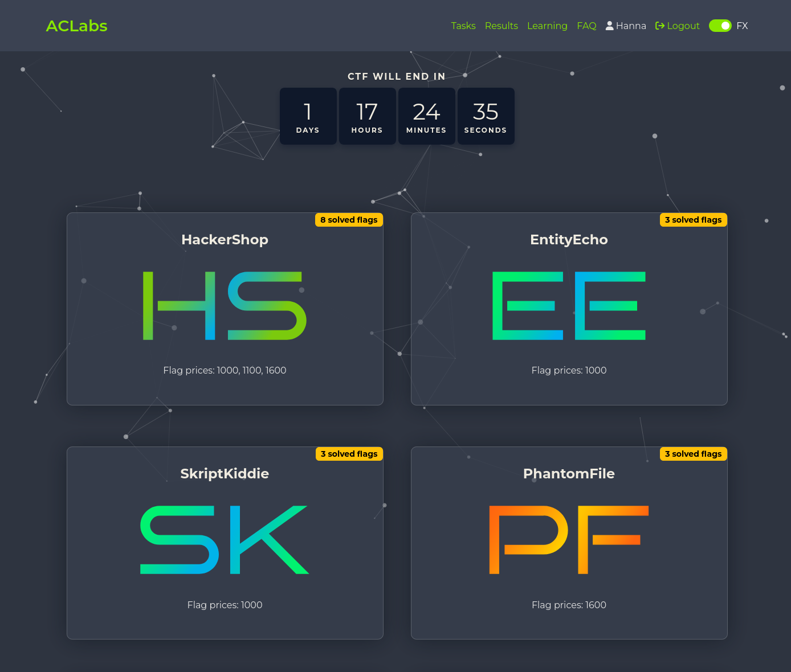The width and height of the screenshot is (791, 672).
Task: Open the FAQ page
Action: (x=586, y=26)
